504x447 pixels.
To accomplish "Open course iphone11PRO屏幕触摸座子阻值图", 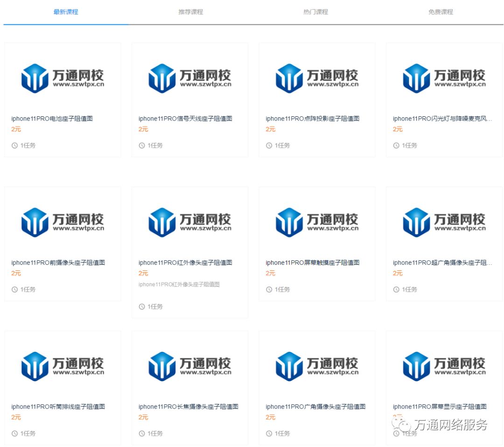I will pos(312,263).
